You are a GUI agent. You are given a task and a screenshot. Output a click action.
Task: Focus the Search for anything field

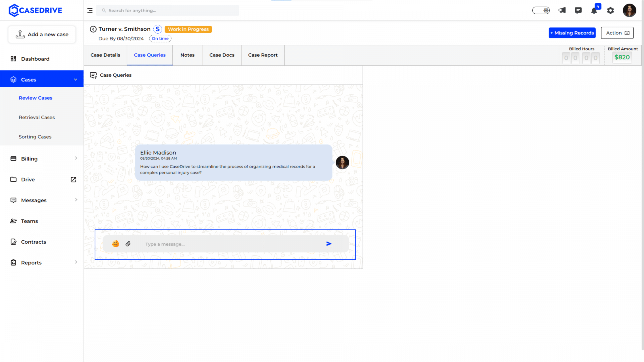(x=167, y=11)
